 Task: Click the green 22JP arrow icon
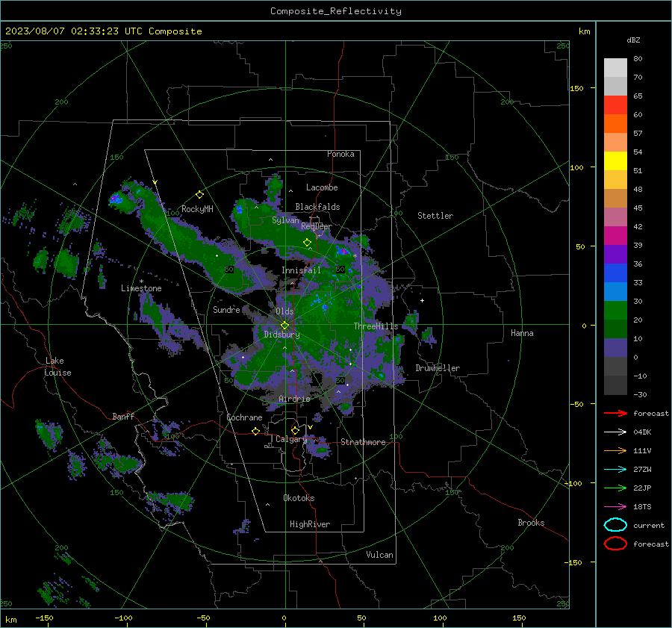[x=615, y=488]
